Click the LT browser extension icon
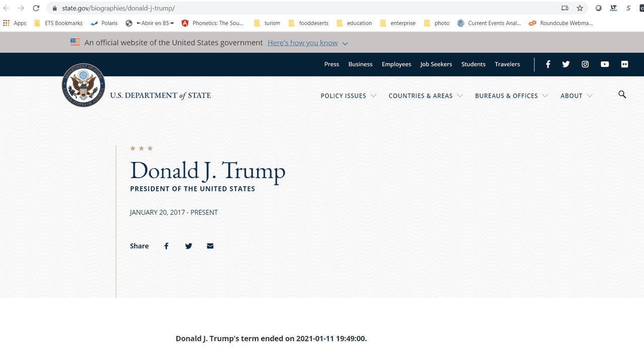This screenshot has height=355, width=644. tap(613, 8)
